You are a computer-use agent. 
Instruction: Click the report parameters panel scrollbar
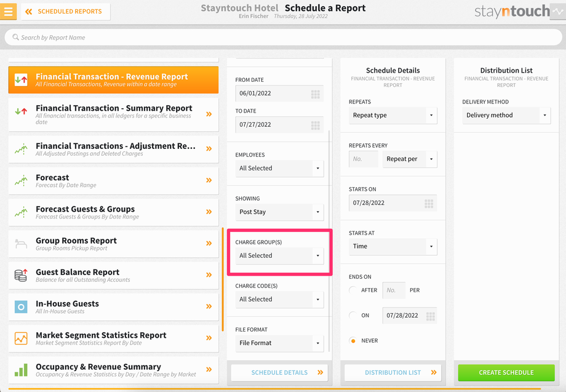(x=329, y=241)
